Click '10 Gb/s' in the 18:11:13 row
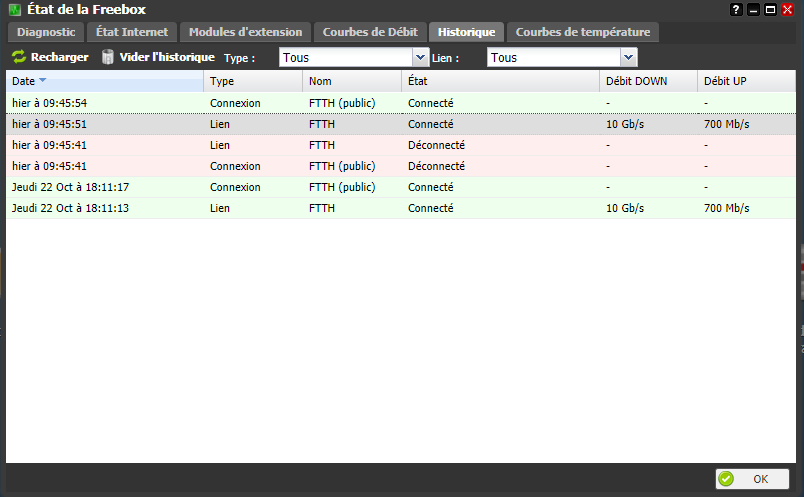Viewport: 804px width, 497px height. click(625, 208)
